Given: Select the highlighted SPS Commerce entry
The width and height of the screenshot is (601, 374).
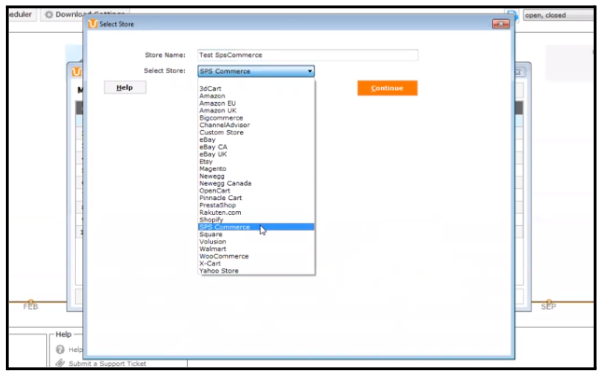Looking at the screenshot, I should [x=256, y=227].
